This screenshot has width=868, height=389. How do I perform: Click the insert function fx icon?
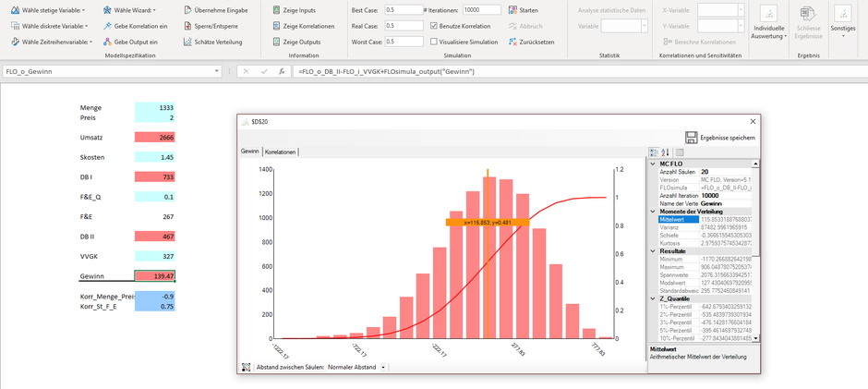[x=282, y=71]
